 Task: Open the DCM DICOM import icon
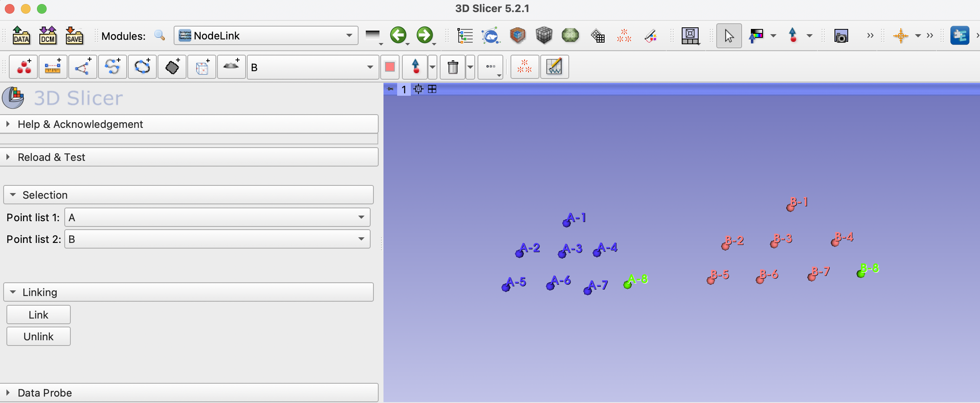(x=48, y=35)
